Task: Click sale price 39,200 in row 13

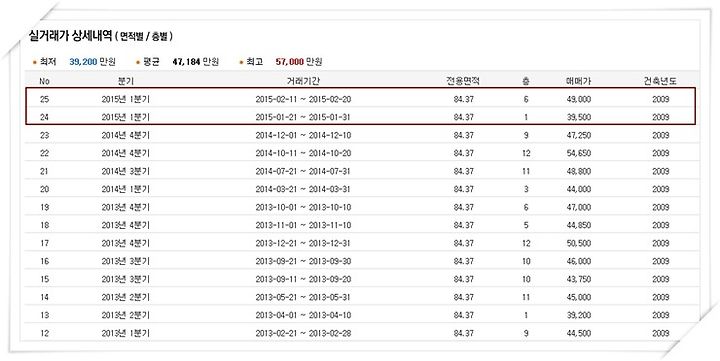Action: coord(579,315)
